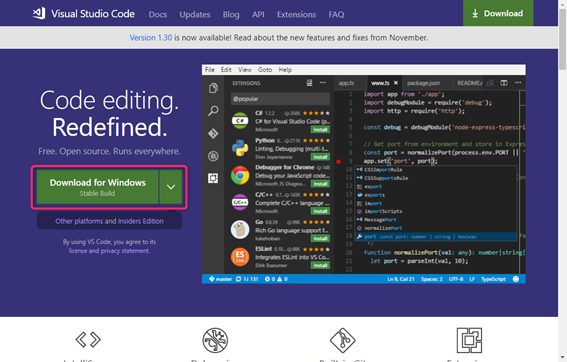Click Download for Windows Stable Build
The height and width of the screenshot is (362, 567).
[x=97, y=187]
